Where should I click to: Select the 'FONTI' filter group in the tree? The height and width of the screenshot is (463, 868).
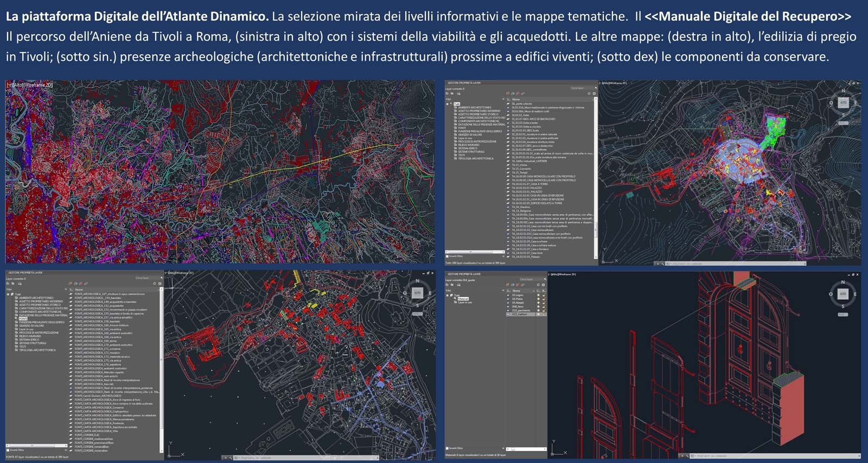click(23, 319)
